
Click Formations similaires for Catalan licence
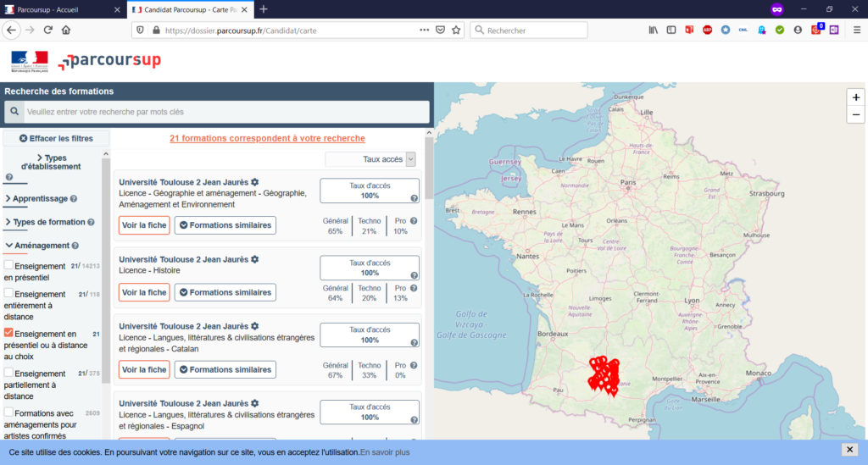pyautogui.click(x=225, y=369)
